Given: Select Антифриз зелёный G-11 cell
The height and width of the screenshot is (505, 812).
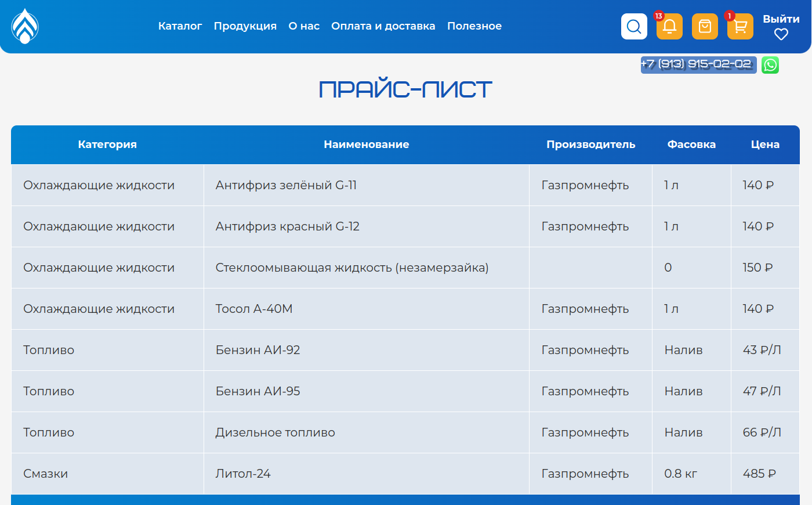Looking at the screenshot, I should 367,185.
